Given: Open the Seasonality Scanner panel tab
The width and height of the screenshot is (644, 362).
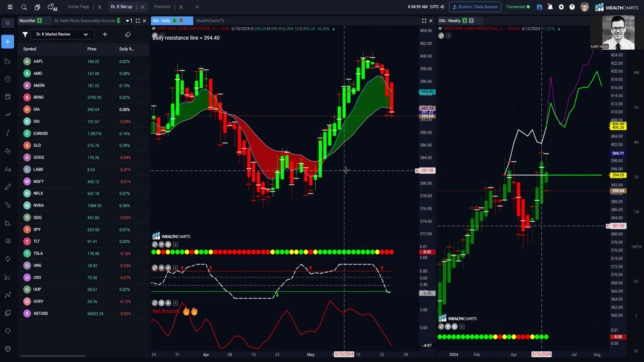Looking at the screenshot, I should click(x=85, y=21).
